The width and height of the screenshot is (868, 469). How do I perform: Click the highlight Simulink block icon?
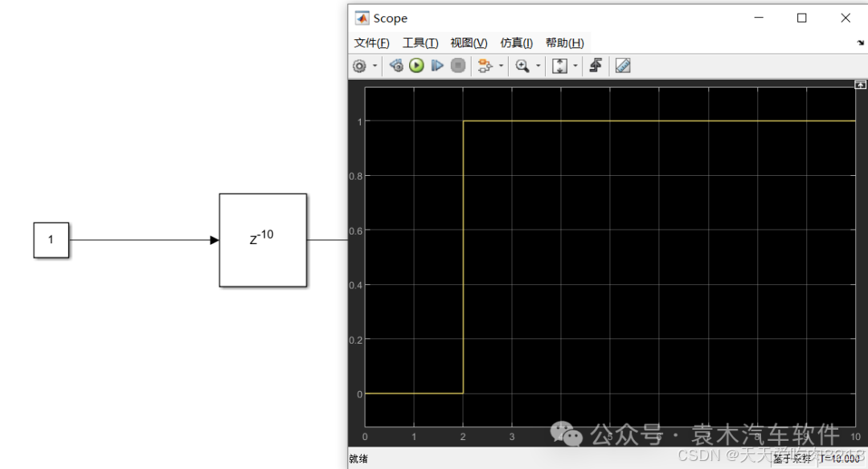[485, 66]
